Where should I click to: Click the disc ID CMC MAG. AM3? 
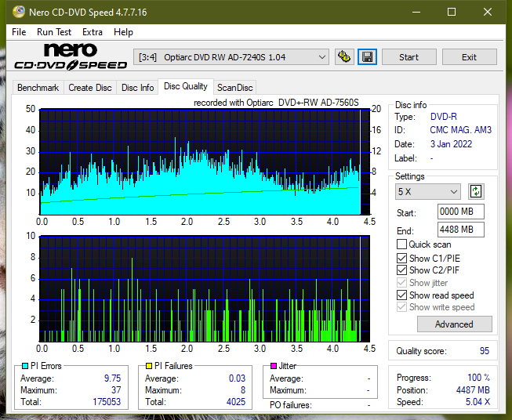click(461, 130)
